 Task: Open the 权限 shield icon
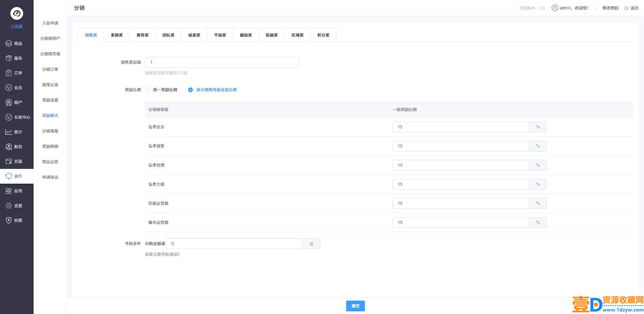(9, 220)
